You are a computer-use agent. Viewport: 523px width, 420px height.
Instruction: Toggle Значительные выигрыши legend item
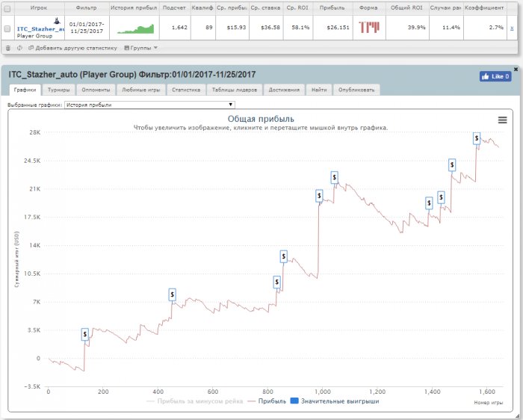(335, 401)
